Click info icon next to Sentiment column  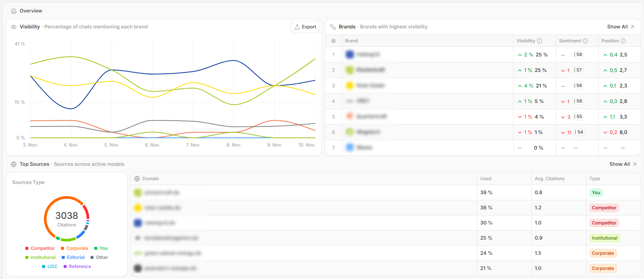pos(585,41)
